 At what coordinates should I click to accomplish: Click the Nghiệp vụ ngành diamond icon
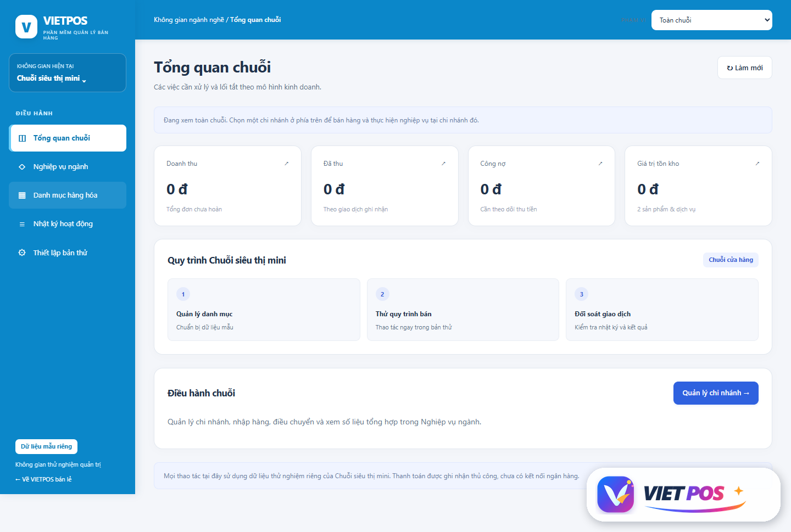click(x=22, y=167)
